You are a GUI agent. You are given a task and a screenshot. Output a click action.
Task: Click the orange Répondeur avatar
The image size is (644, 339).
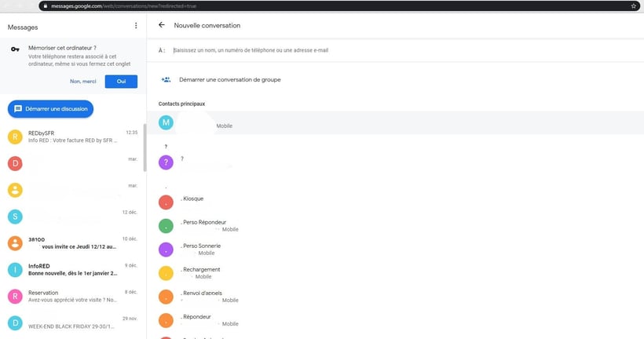coord(166,320)
